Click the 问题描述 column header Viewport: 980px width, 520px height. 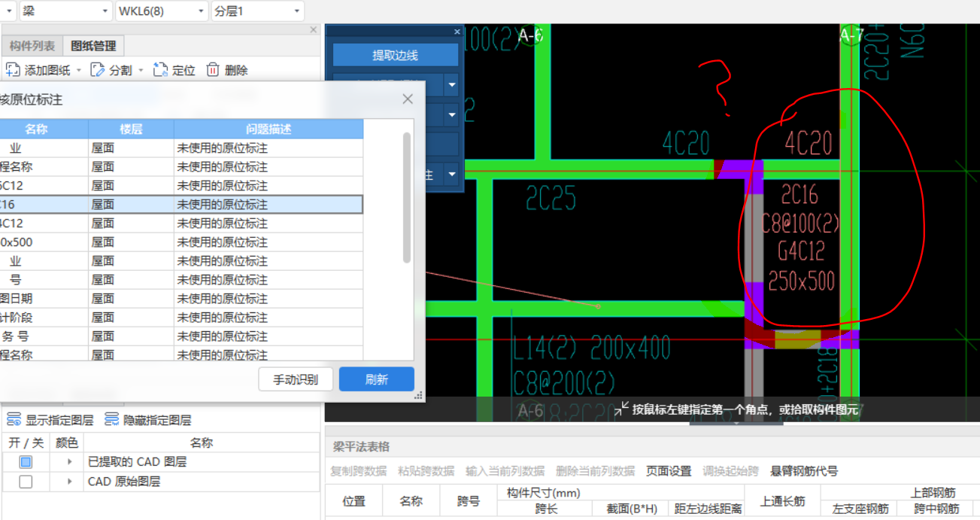point(269,129)
